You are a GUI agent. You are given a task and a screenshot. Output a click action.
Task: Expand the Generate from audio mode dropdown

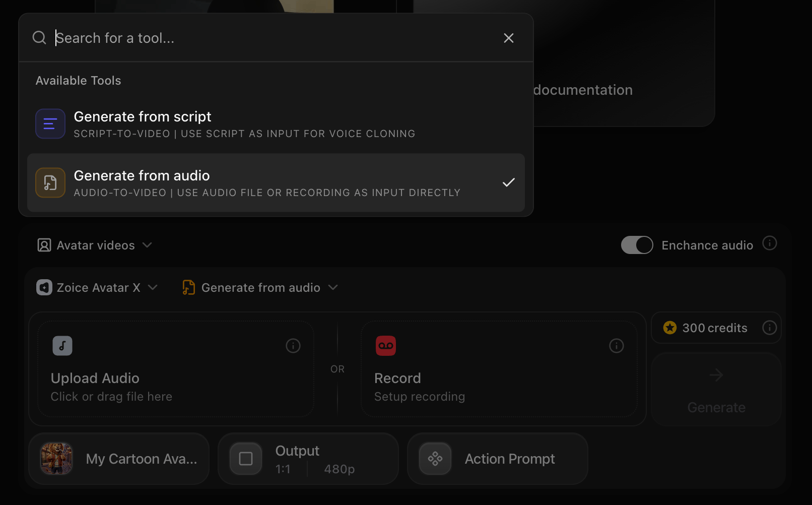point(260,288)
